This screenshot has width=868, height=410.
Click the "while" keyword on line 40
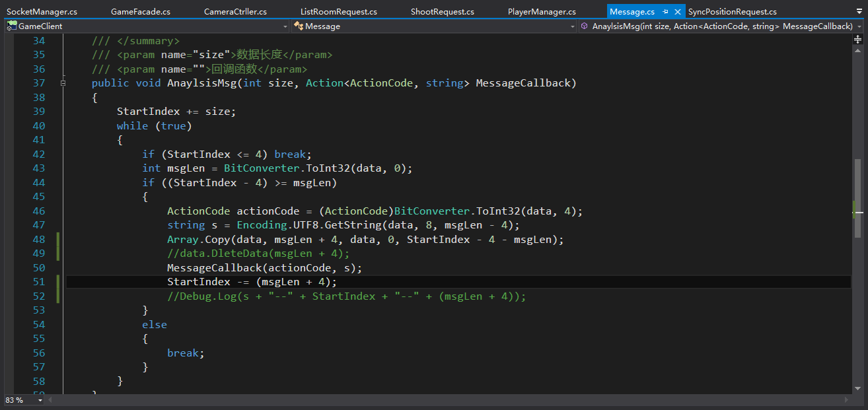pyautogui.click(x=133, y=125)
